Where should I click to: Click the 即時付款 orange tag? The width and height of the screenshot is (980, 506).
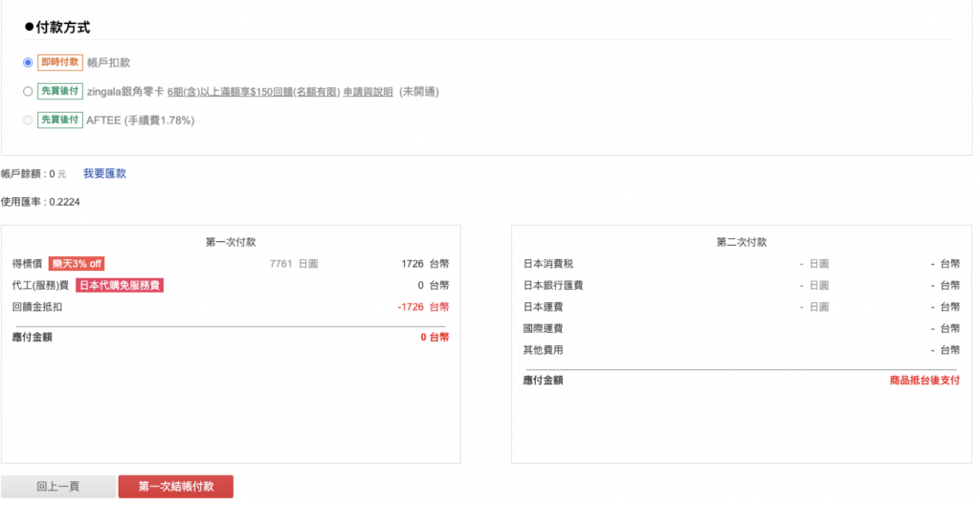click(x=60, y=62)
